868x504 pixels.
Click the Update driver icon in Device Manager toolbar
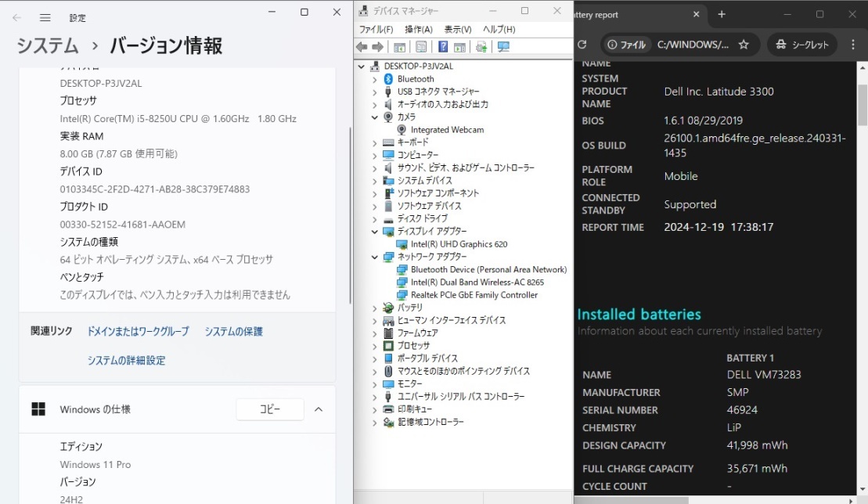click(481, 47)
